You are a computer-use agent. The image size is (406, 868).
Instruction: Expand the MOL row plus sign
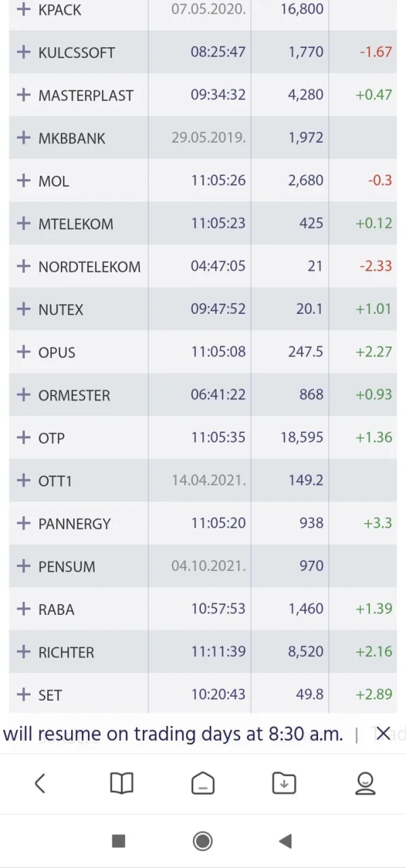pos(24,181)
